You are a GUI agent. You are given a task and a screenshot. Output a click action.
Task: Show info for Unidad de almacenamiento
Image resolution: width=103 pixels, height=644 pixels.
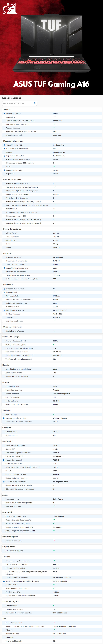tap(4, 148)
